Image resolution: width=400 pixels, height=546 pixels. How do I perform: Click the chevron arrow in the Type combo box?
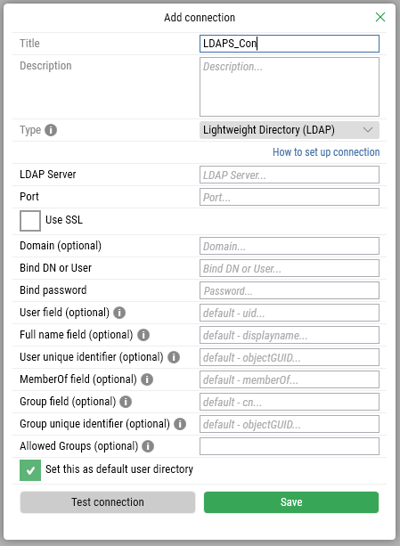pos(368,130)
